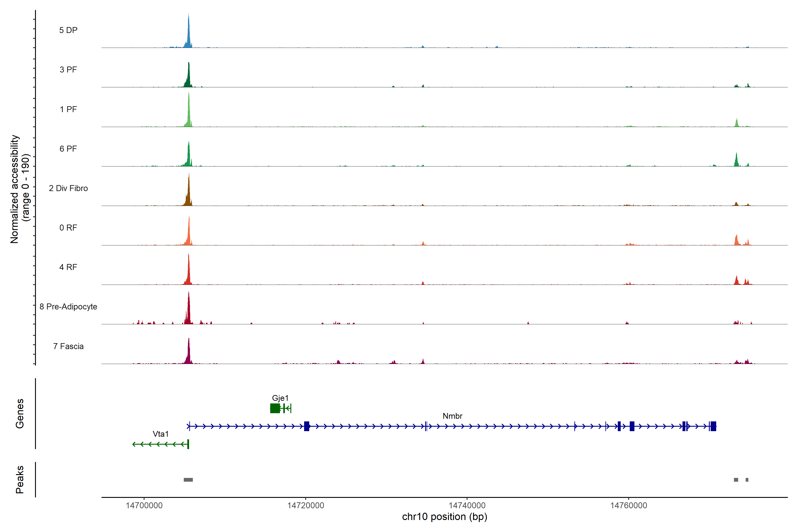Click the Peaks track title
798x532 pixels.
(20, 479)
